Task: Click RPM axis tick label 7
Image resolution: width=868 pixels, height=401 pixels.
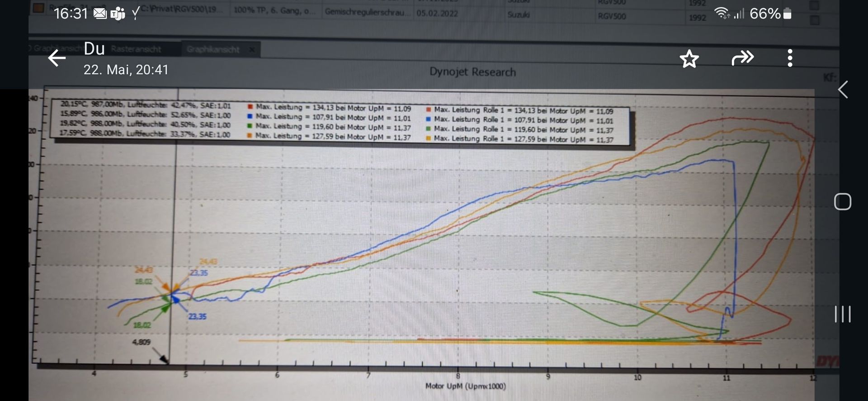Action: (368, 375)
